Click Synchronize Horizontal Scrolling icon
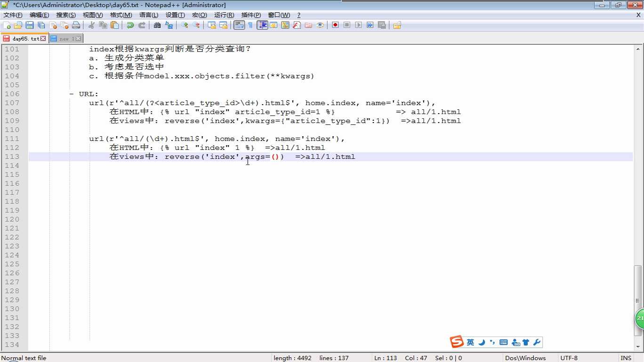 tap(223, 25)
